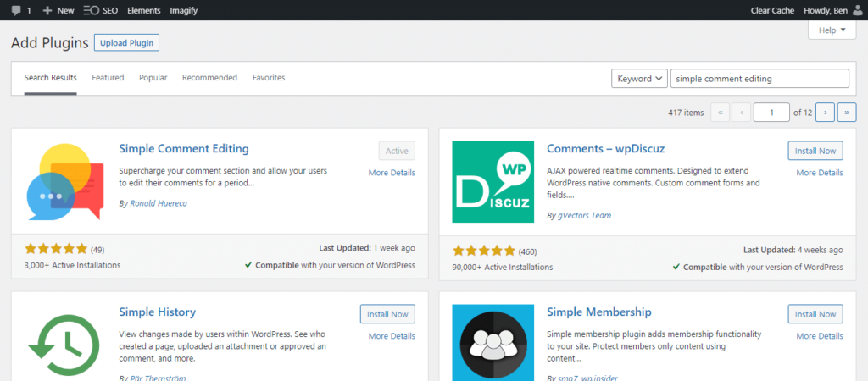
Task: Click 'Last Updated: 1 week ago' text
Action: coord(367,248)
